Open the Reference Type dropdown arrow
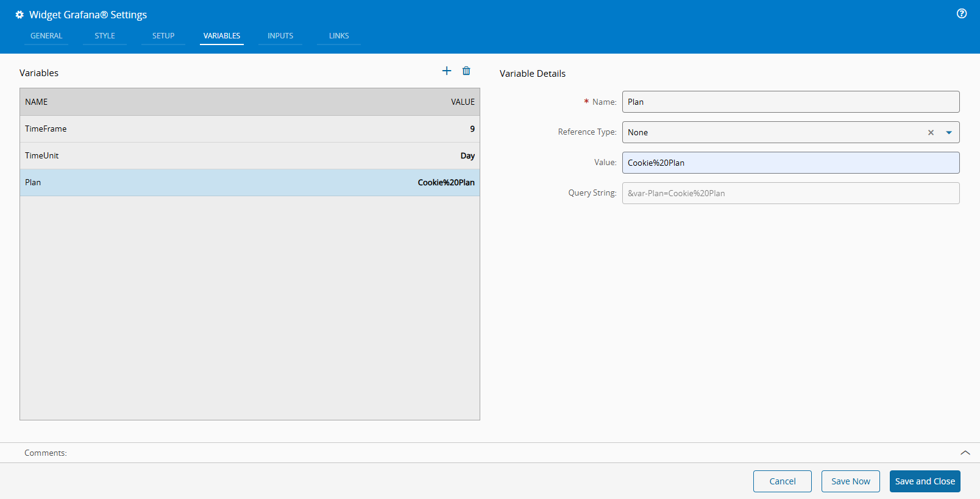This screenshot has height=499, width=980. (949, 132)
